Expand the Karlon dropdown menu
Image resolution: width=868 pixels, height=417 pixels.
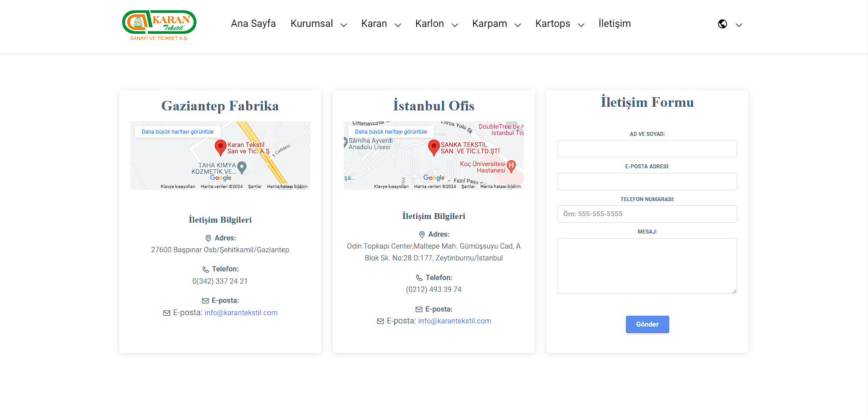coord(436,24)
